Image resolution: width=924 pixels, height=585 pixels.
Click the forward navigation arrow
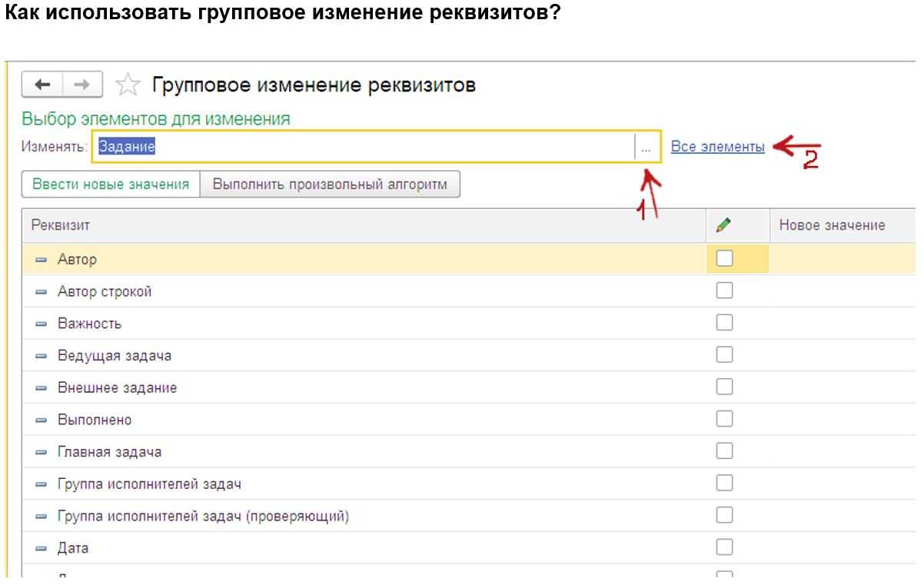pyautogui.click(x=81, y=85)
